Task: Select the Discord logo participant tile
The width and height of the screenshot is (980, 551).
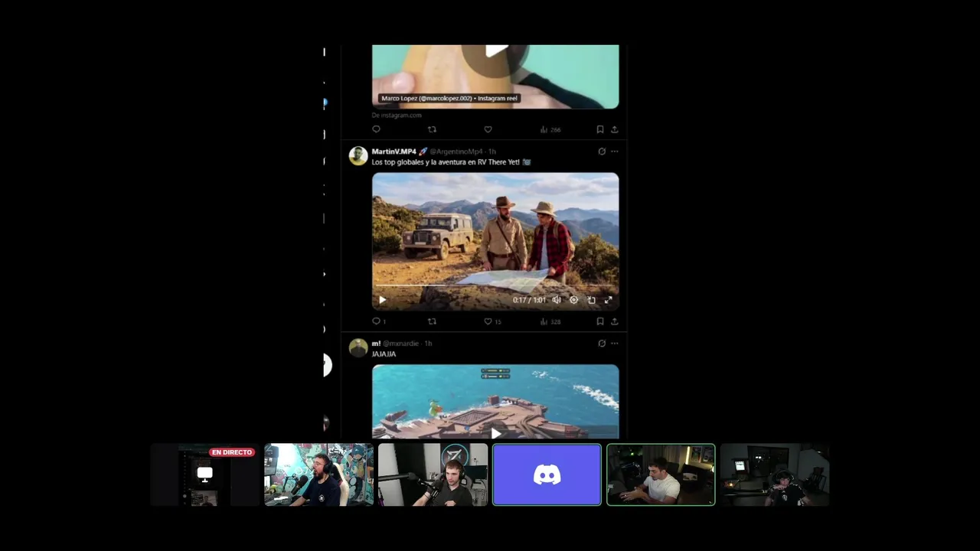Action: click(547, 475)
